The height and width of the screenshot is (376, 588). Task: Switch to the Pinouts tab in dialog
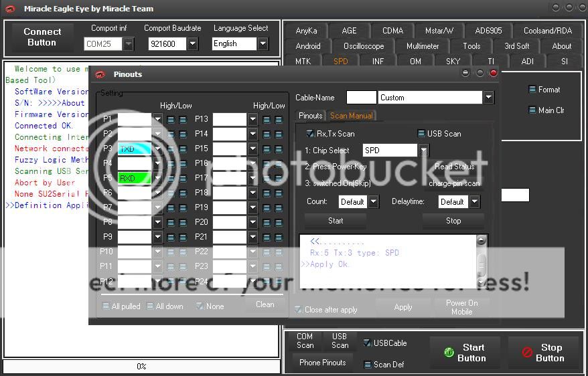click(x=311, y=116)
